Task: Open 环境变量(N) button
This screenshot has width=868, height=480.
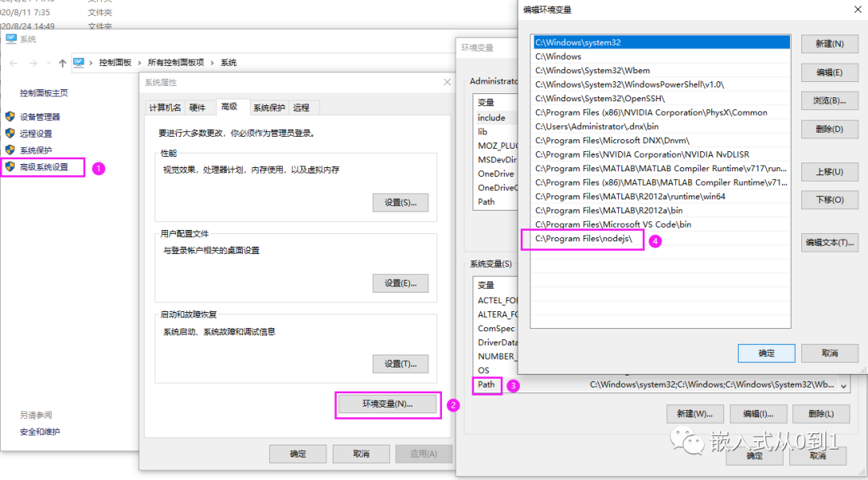Action: tap(387, 404)
